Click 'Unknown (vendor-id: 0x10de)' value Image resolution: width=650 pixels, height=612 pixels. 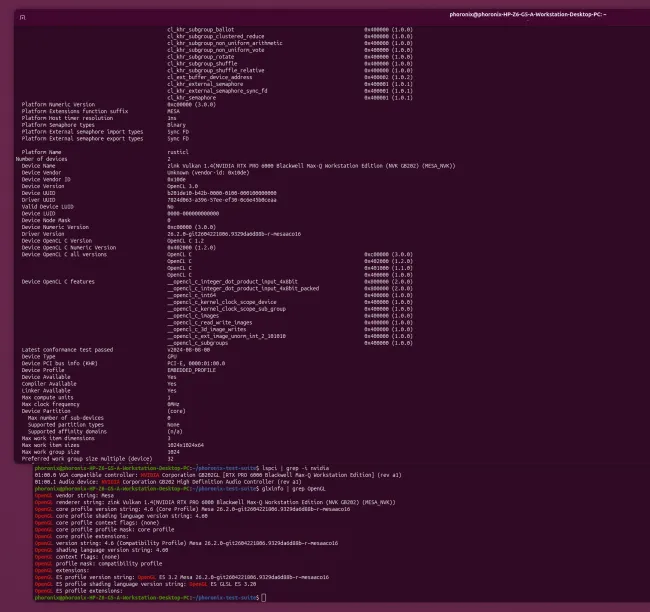click(208, 172)
